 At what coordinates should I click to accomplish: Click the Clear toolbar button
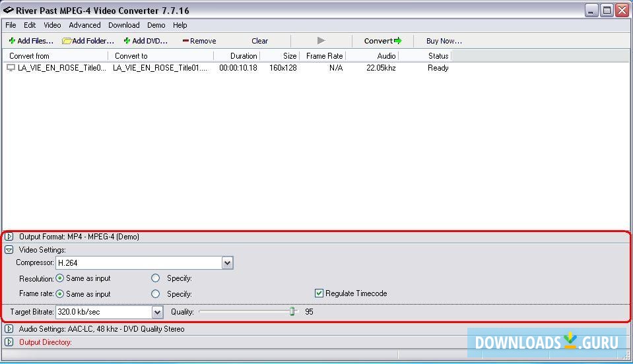click(x=259, y=41)
